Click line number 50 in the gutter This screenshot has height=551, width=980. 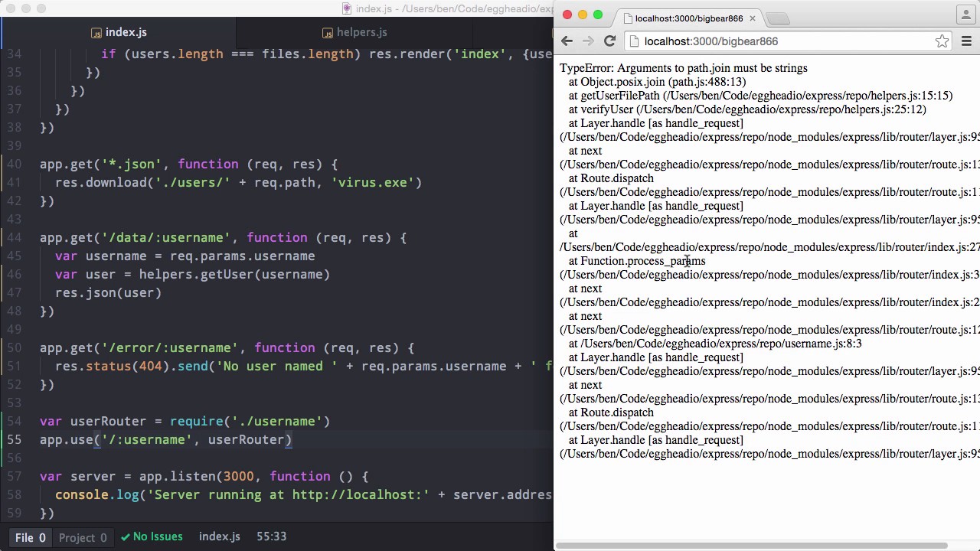tap(14, 347)
